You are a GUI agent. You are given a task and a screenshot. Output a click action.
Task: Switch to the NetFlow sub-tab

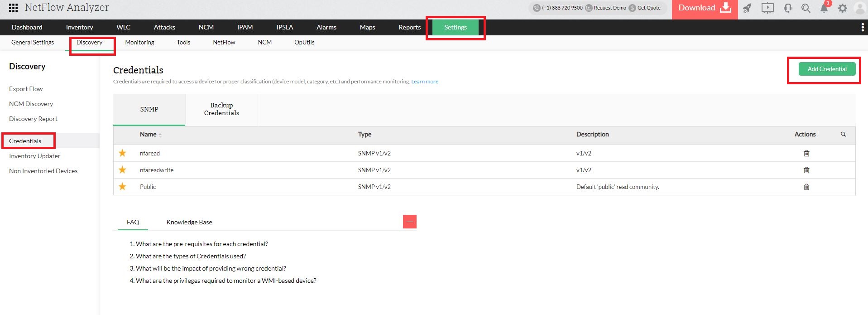tap(224, 42)
